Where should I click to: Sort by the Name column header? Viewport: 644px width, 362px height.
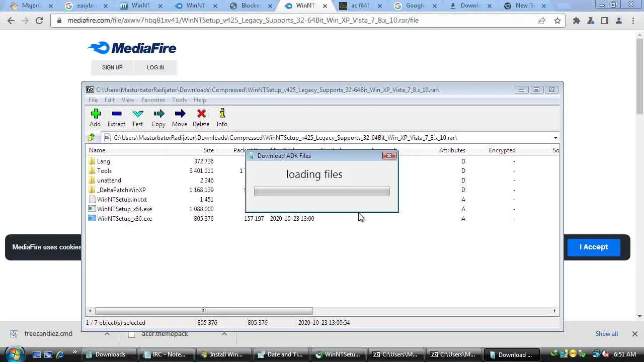pyautogui.click(x=127, y=150)
